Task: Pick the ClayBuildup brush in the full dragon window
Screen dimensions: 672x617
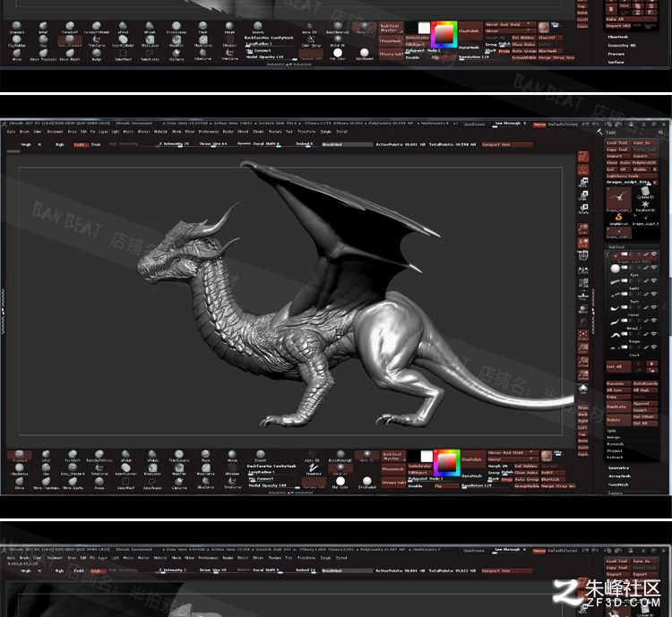Action: point(20,469)
